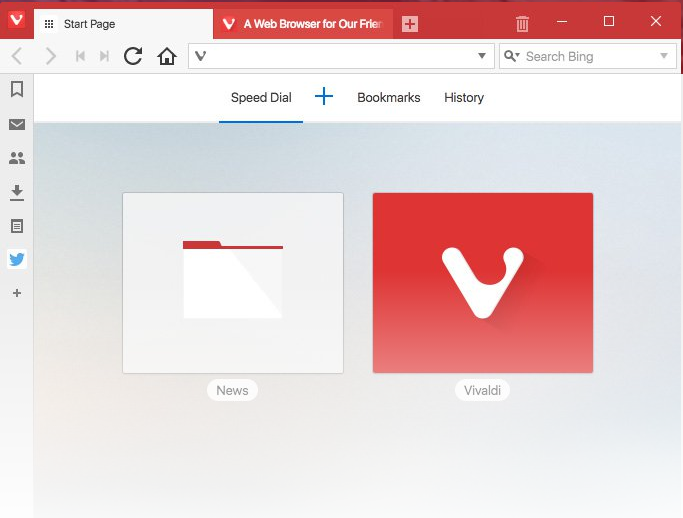This screenshot has height=518, width=683.
Task: Close the browser window
Action: click(x=656, y=21)
